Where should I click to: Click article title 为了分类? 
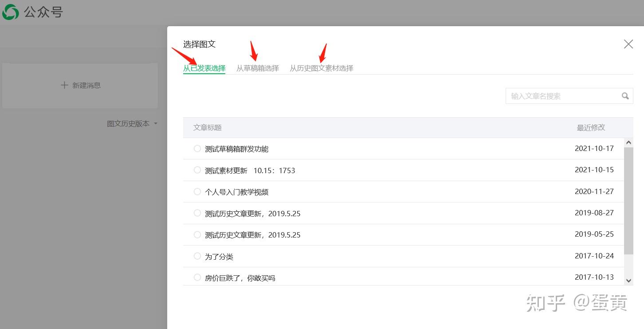click(x=219, y=257)
